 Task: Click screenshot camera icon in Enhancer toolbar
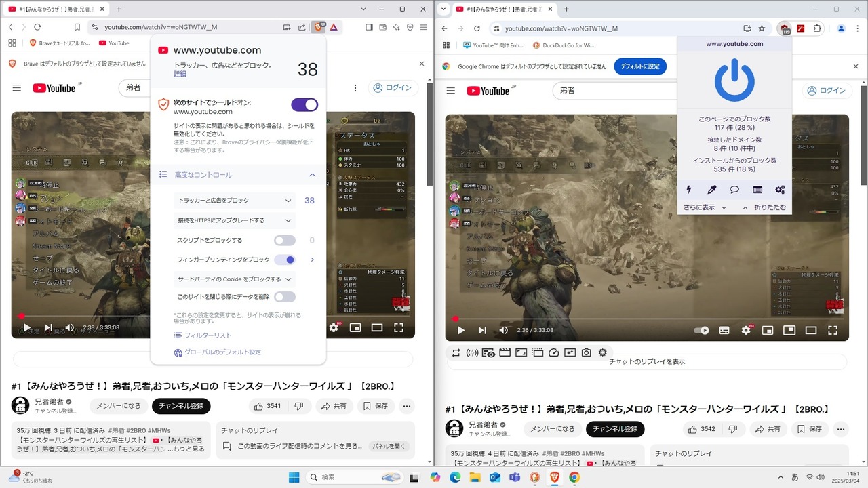tap(586, 353)
